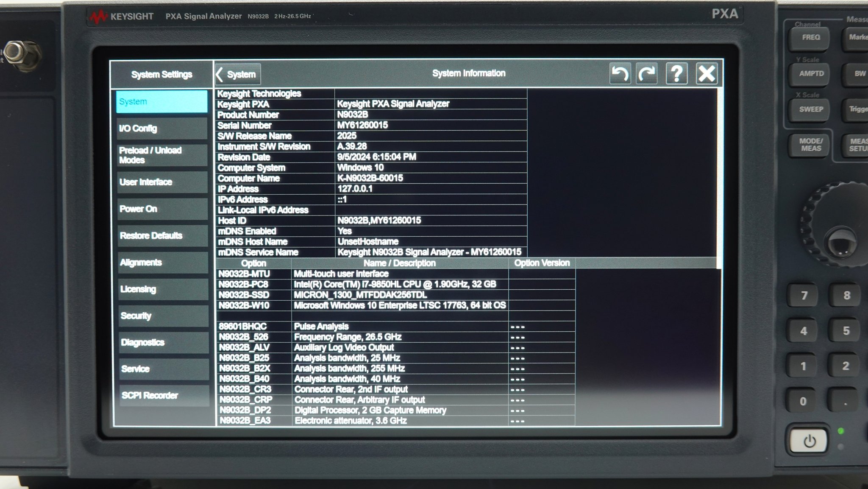Select the N9032B-W10 option row
The height and width of the screenshot is (489, 868).
click(x=395, y=305)
